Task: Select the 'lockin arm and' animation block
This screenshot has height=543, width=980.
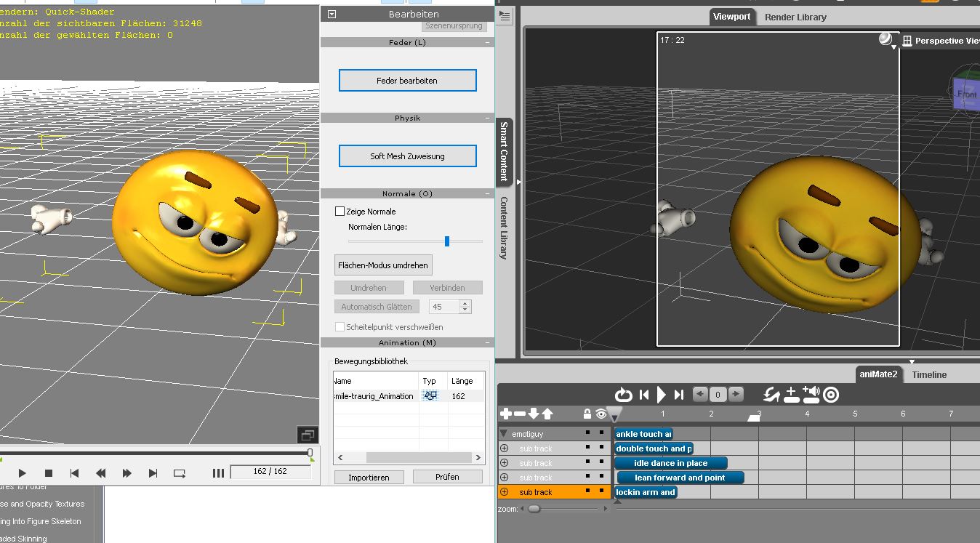Action: (x=646, y=492)
